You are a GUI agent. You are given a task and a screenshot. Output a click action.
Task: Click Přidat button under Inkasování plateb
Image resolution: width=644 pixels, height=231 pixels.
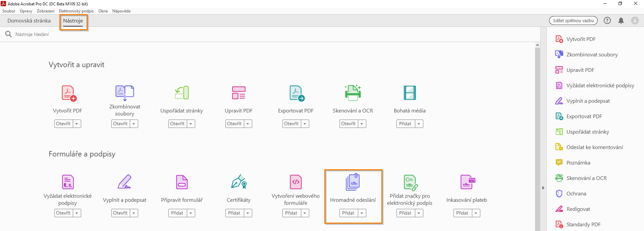click(463, 213)
